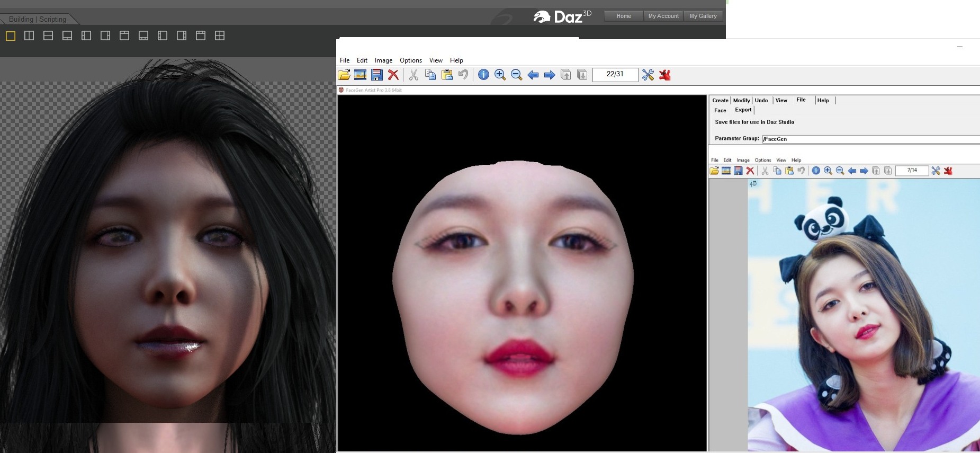Delete image with red X in 7/14 viewer
The image size is (980, 453).
750,171
